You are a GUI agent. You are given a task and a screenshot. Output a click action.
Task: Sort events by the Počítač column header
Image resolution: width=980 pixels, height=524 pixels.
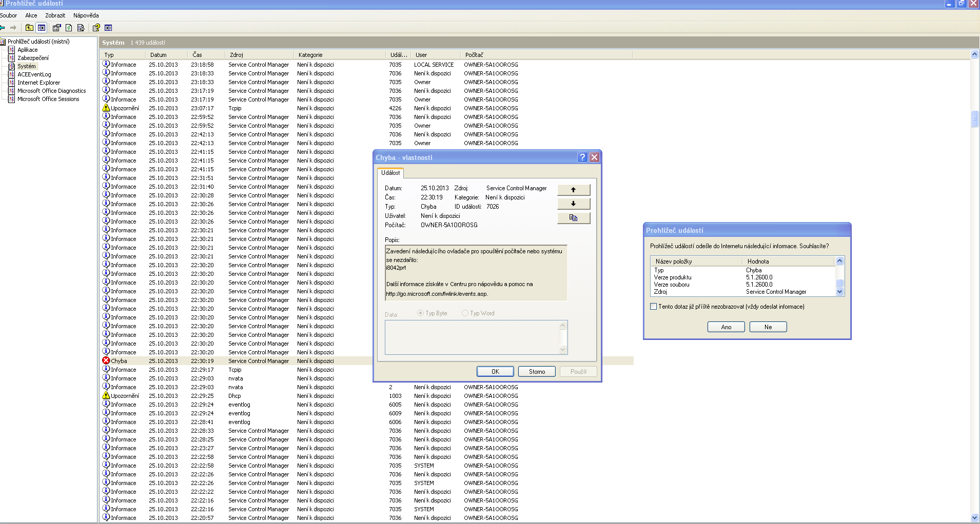[x=547, y=55]
